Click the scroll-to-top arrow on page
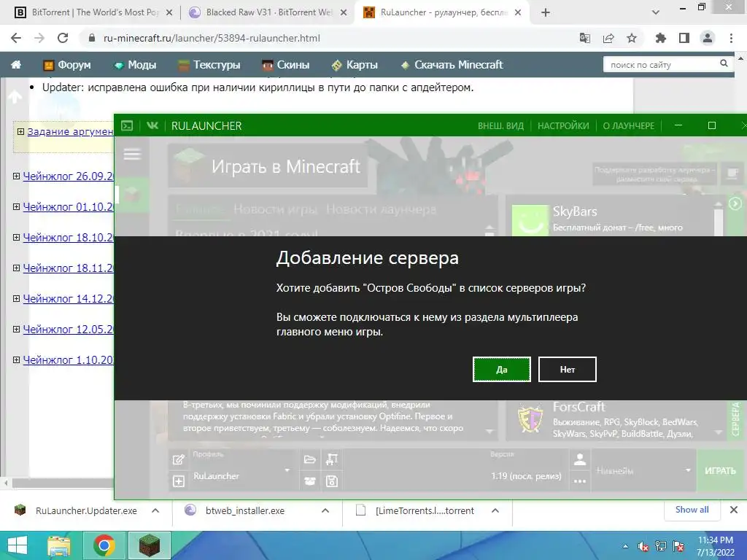 [x=15, y=97]
